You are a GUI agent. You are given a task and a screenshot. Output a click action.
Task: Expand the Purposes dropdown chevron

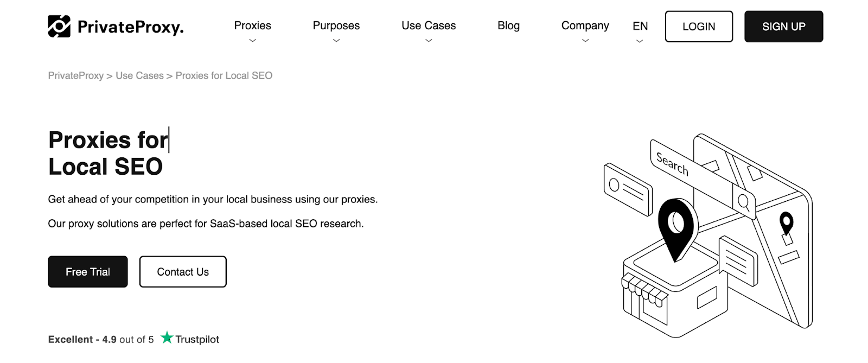click(x=336, y=41)
